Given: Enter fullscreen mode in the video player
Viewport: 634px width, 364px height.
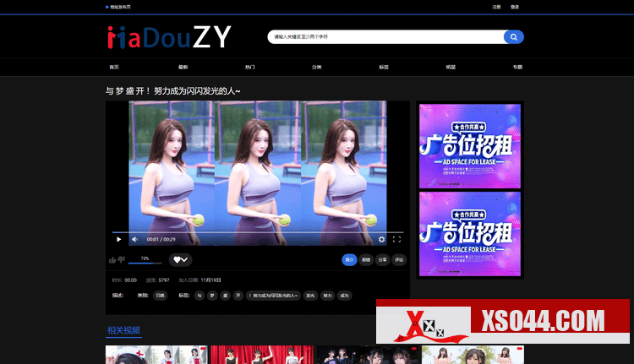Looking at the screenshot, I should (396, 239).
